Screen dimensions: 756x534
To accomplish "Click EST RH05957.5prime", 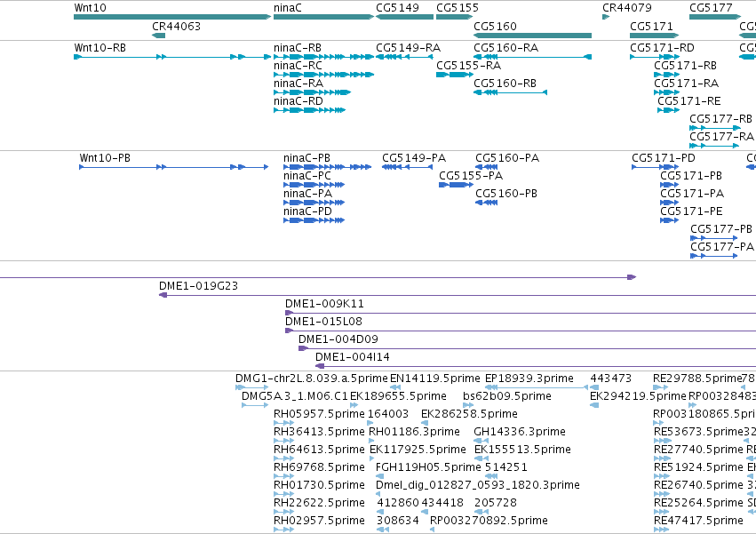I will 283,423.
